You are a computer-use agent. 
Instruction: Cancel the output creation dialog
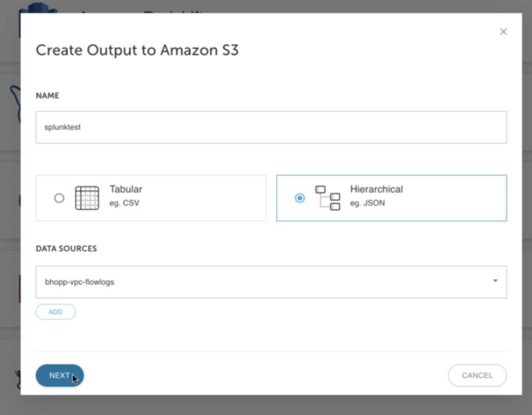pos(477,375)
